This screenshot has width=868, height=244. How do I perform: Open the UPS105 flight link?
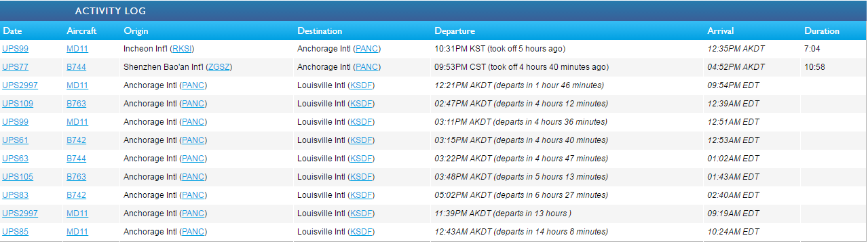18,177
